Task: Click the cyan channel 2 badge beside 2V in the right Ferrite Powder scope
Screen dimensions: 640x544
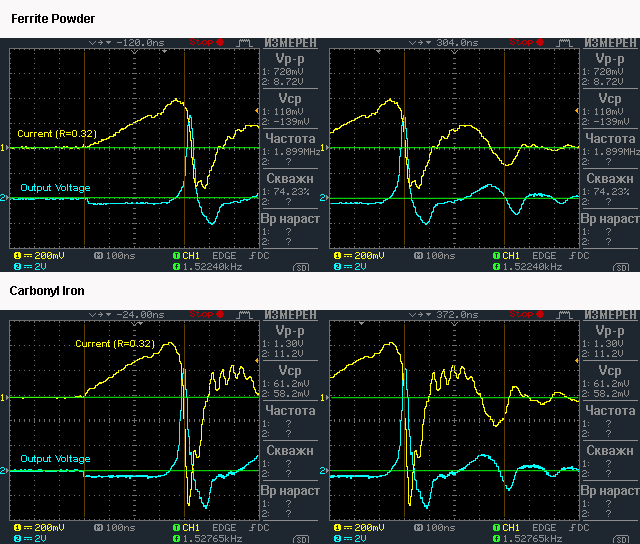Action: click(337, 266)
